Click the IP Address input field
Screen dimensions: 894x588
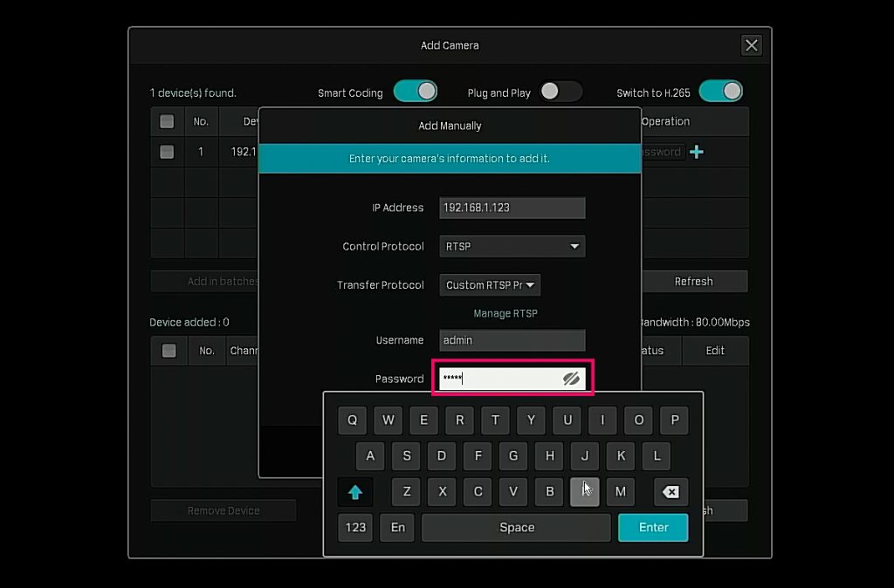tap(512, 208)
